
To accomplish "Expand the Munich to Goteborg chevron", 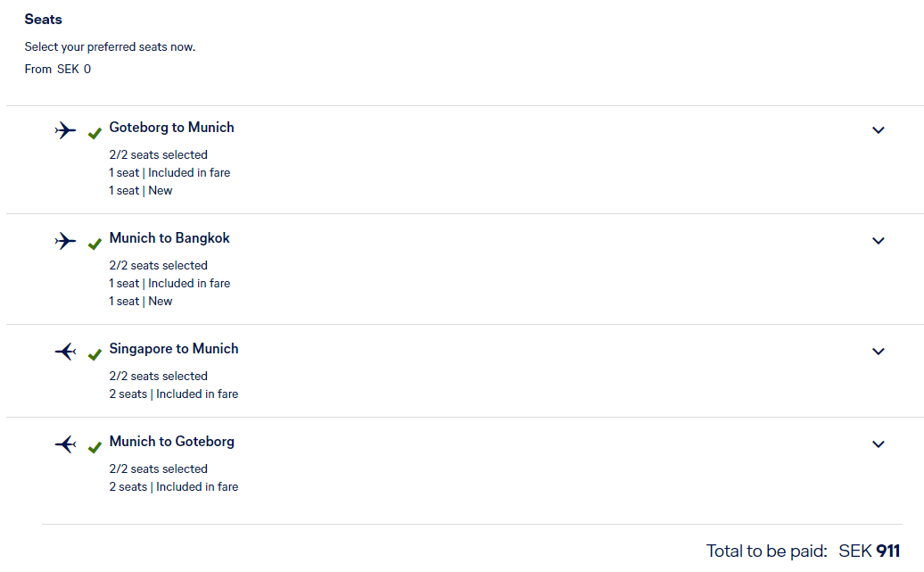I will tap(879, 444).
